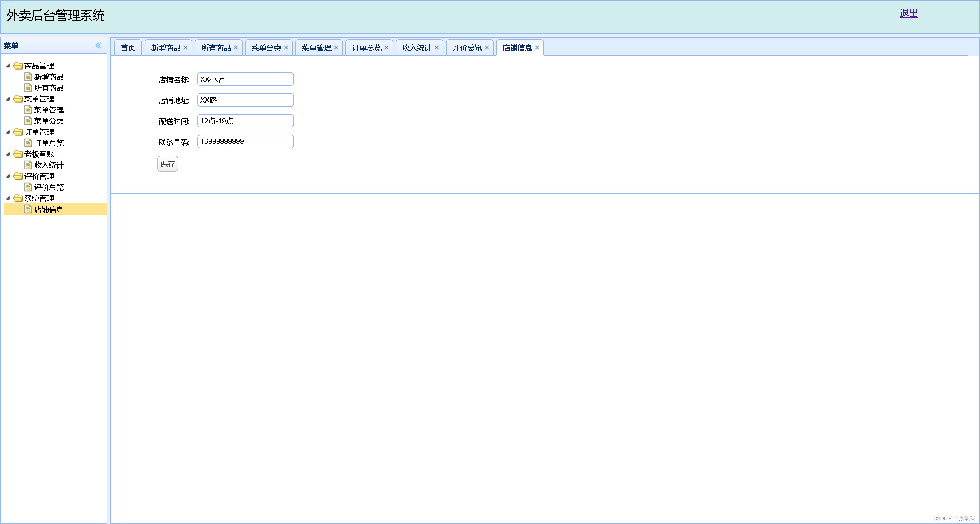
Task: Close the 菜单管理 tab
Action: tap(336, 47)
